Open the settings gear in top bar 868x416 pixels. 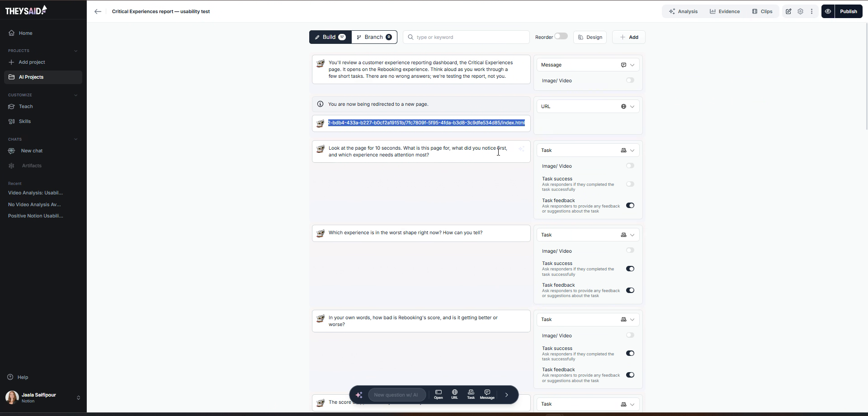click(800, 12)
